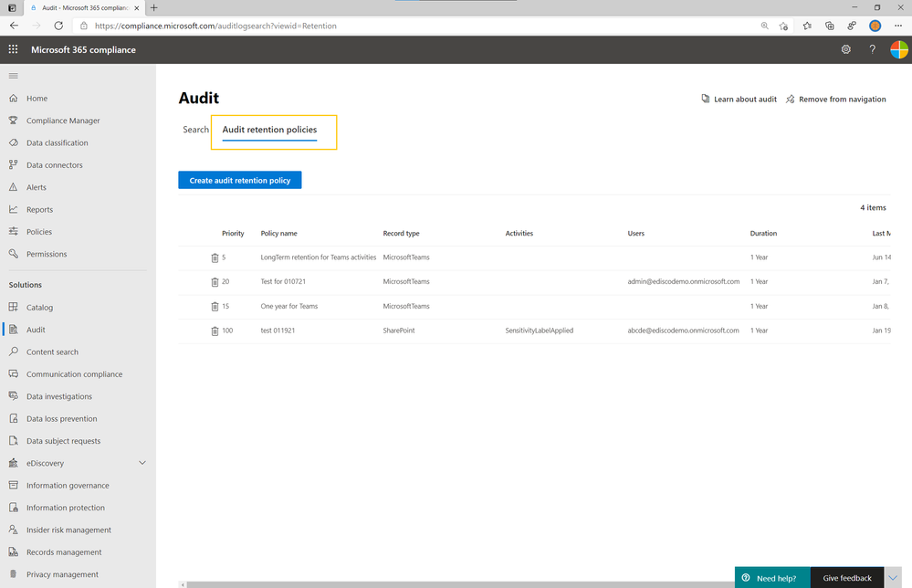Delete the Test for 010721 policy
This screenshot has width=912, height=588.
pyautogui.click(x=215, y=282)
